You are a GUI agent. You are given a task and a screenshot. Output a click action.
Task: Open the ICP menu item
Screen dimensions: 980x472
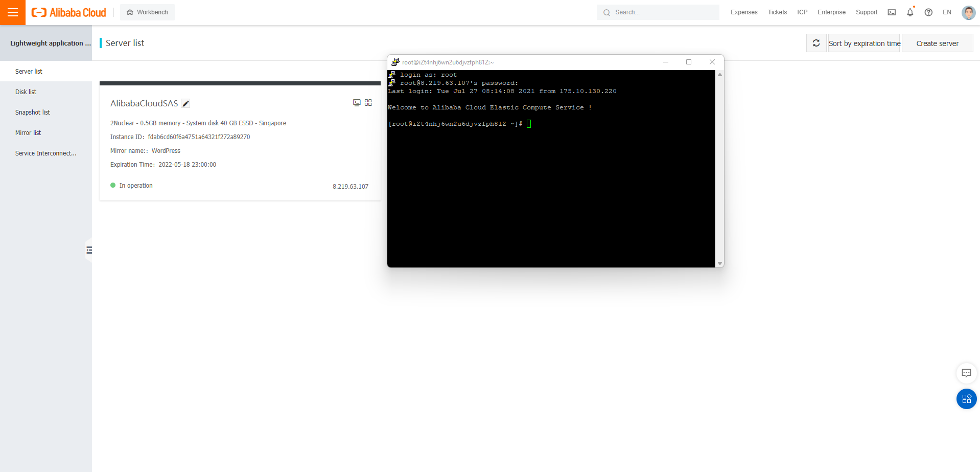[802, 12]
